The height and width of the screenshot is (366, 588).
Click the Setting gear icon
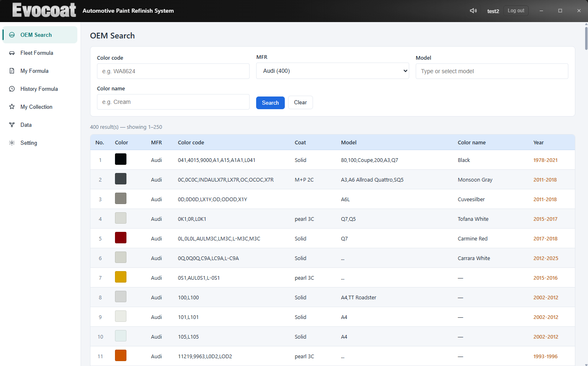12,143
